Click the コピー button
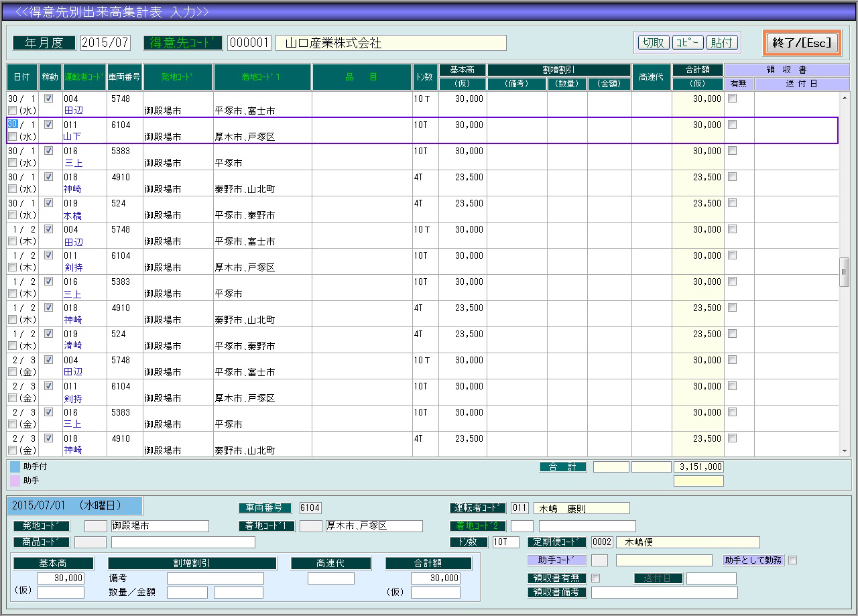 tap(688, 43)
